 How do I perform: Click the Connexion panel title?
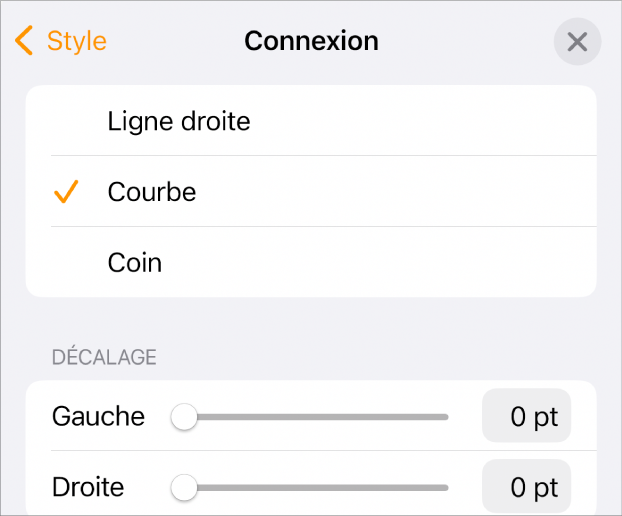click(x=311, y=41)
